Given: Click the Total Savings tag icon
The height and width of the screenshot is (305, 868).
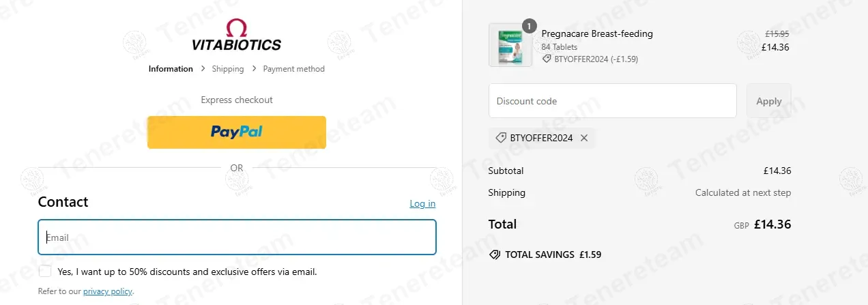Looking at the screenshot, I should point(495,255).
